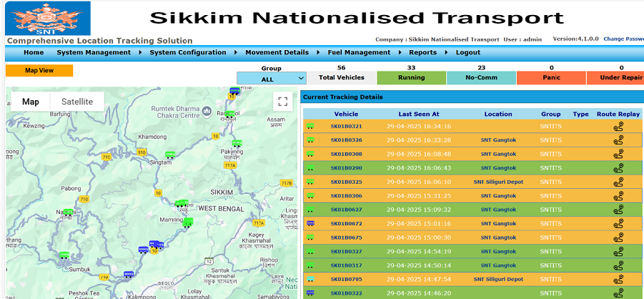Screen dimensions: 644x299
Task: Click timestamp 29-04-2025 15:01:16
Action: pos(419,224)
